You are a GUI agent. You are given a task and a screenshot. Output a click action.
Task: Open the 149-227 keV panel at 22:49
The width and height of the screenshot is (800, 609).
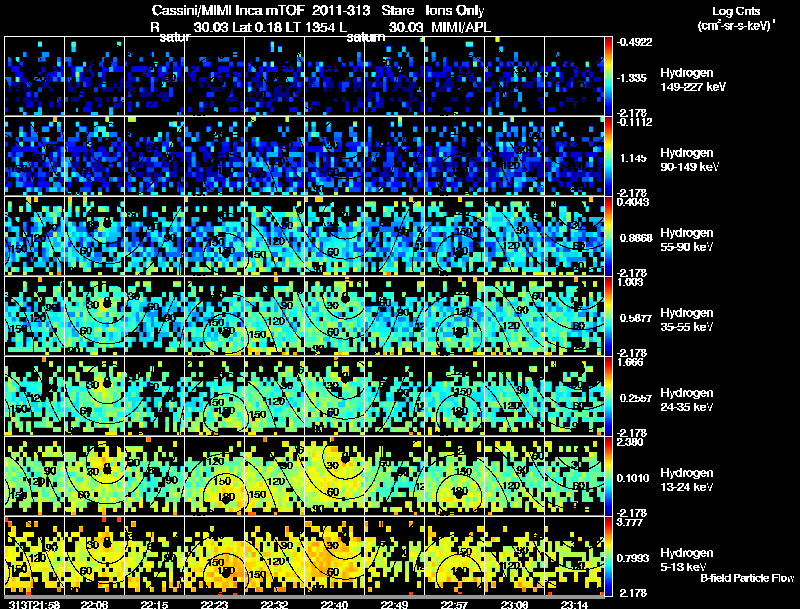(394, 75)
